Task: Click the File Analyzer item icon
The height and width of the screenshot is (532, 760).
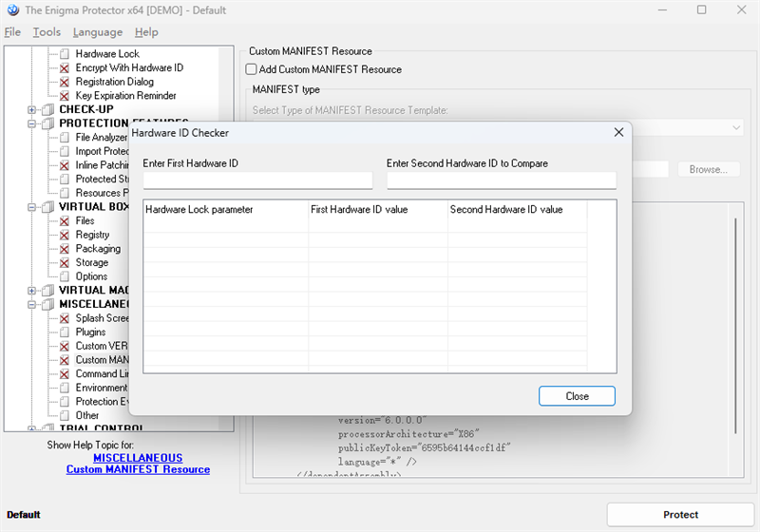Action: click(65, 138)
